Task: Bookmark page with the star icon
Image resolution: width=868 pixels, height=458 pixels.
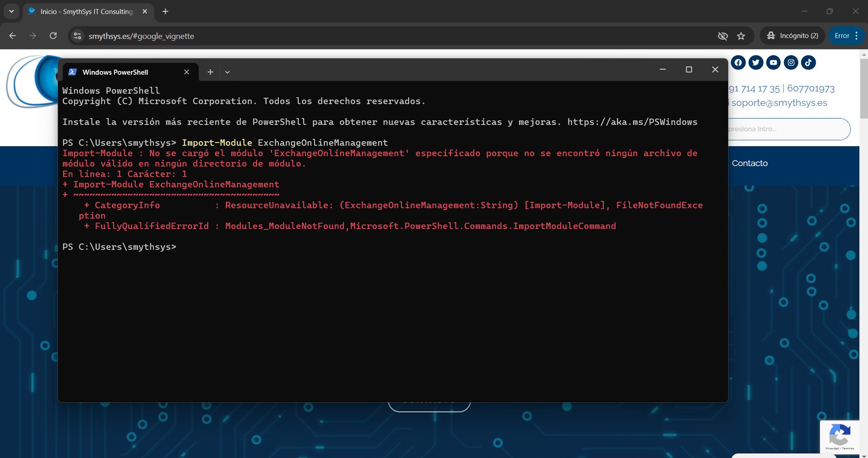Action: (x=741, y=36)
